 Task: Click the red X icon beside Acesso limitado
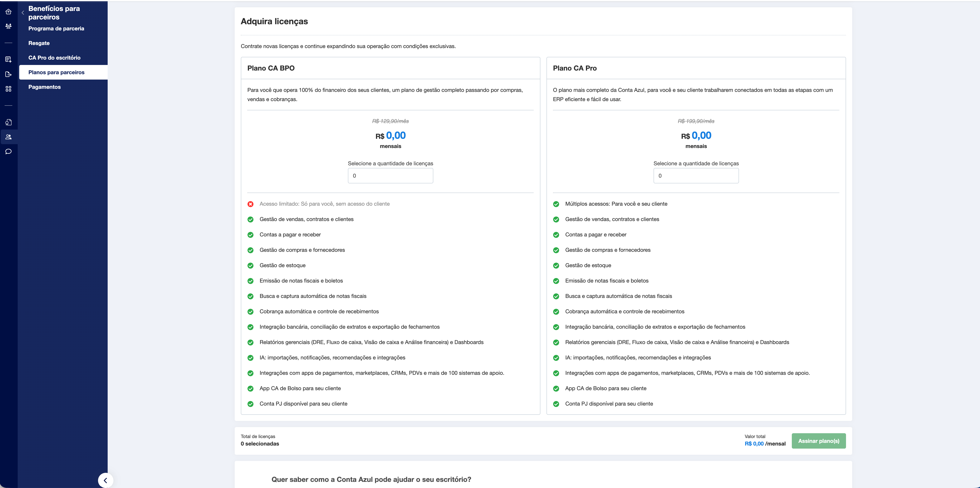pos(250,204)
